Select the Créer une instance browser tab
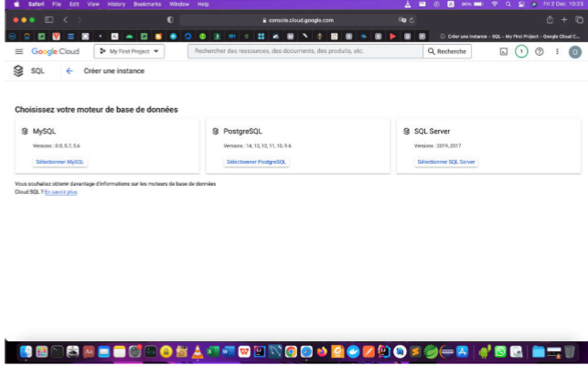 (x=509, y=37)
